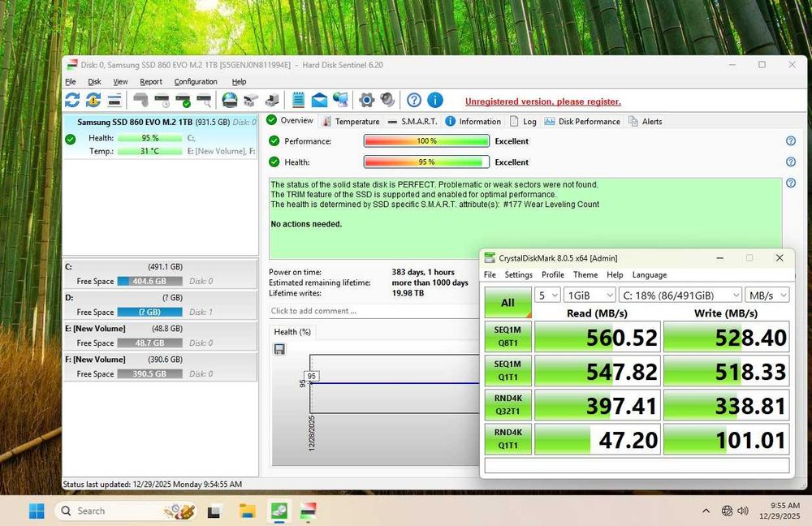The height and width of the screenshot is (526, 812).
Task: Select the Samsung SSD 860 EVO disk entry
Action: (160, 136)
